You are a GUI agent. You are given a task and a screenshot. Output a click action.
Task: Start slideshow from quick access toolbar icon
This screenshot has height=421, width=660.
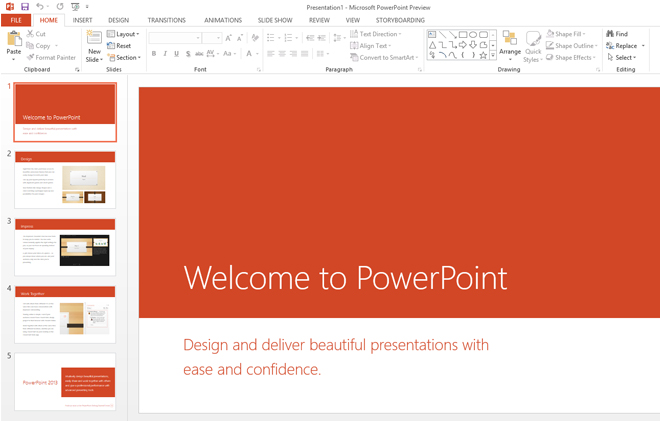pyautogui.click(x=75, y=7)
